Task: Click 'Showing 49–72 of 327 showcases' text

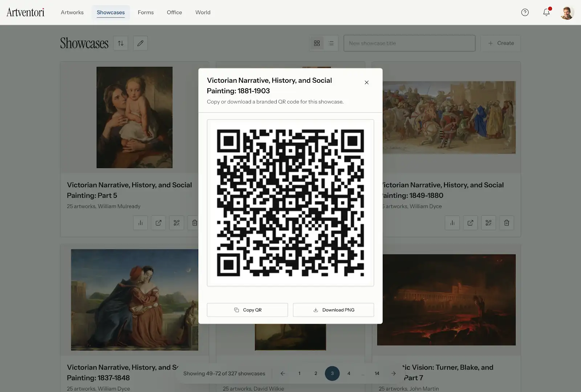Action: (224, 373)
